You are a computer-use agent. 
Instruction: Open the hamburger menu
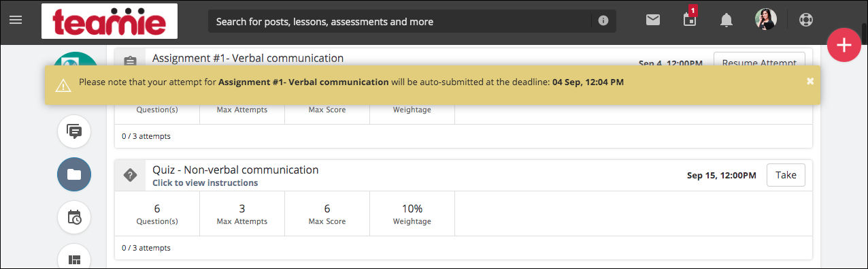click(x=16, y=20)
